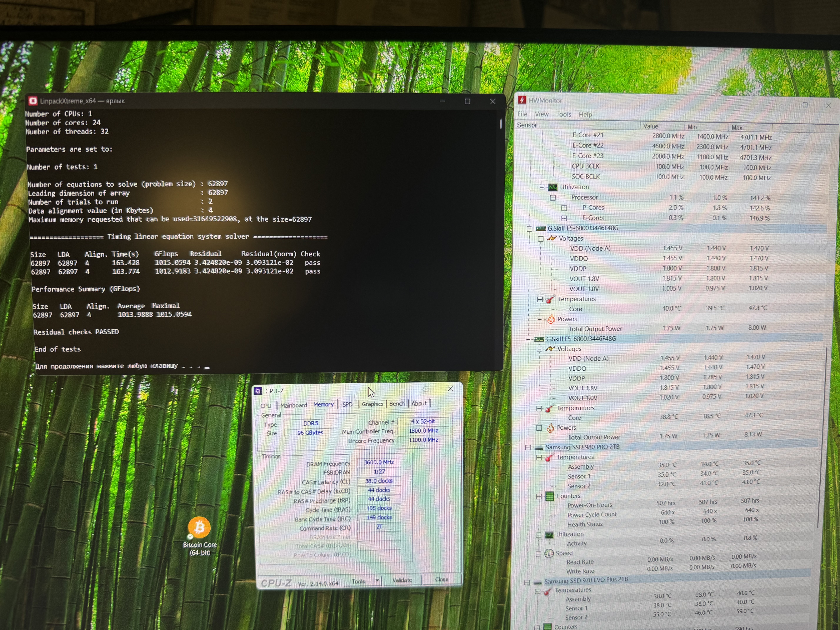Screen dimensions: 840x630
Task: Collapse the Processor utilization node
Action: tap(553, 197)
